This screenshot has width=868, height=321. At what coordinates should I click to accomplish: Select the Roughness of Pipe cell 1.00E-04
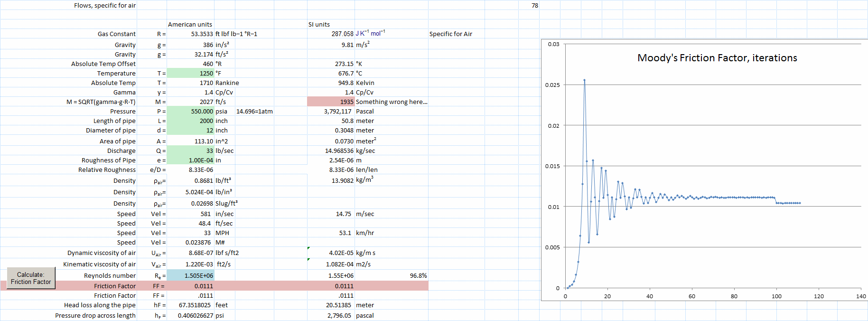191,160
